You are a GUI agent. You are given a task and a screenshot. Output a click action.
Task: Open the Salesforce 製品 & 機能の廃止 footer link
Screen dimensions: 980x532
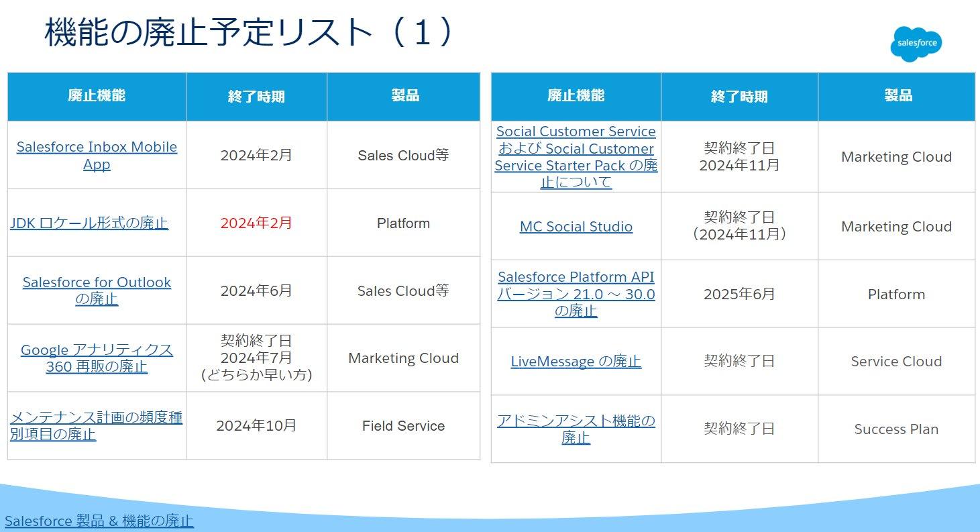pos(99,521)
